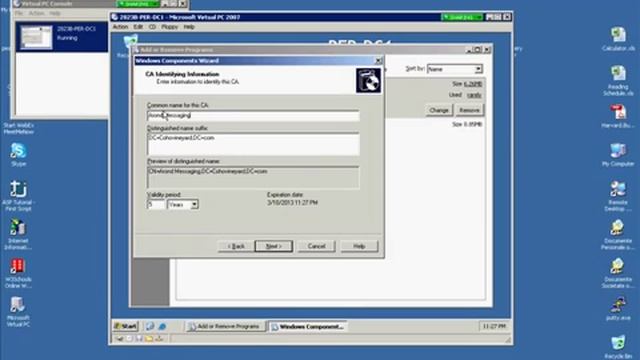Launch Microsoft Virtual PC desktop icon

coord(18,311)
